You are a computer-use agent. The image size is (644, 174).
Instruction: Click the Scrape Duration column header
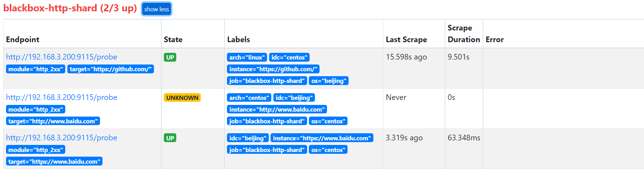[x=463, y=34]
